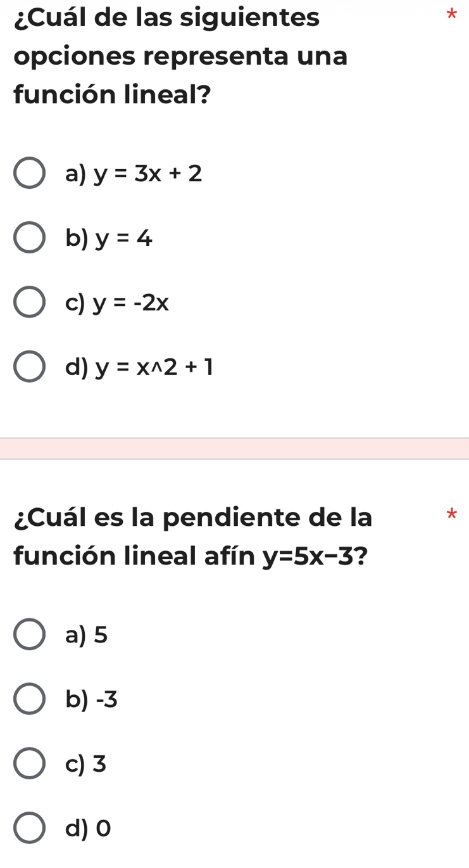Click the answer text "a) 5"
This screenshot has height=868, width=469.
tap(87, 635)
